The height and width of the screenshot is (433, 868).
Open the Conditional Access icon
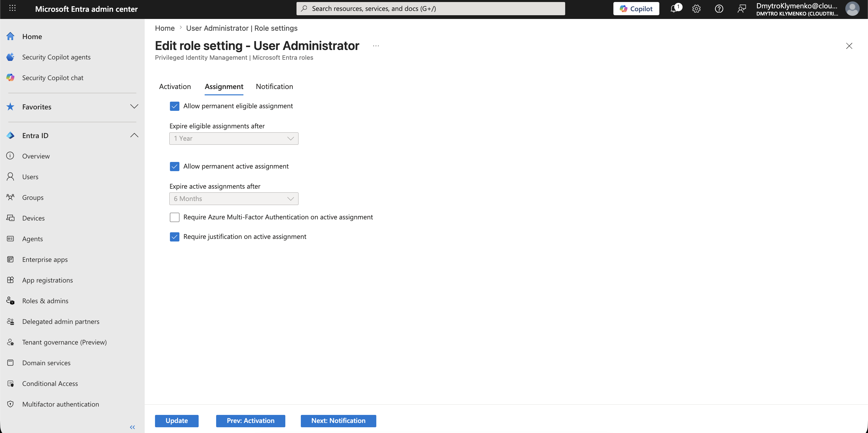10,383
